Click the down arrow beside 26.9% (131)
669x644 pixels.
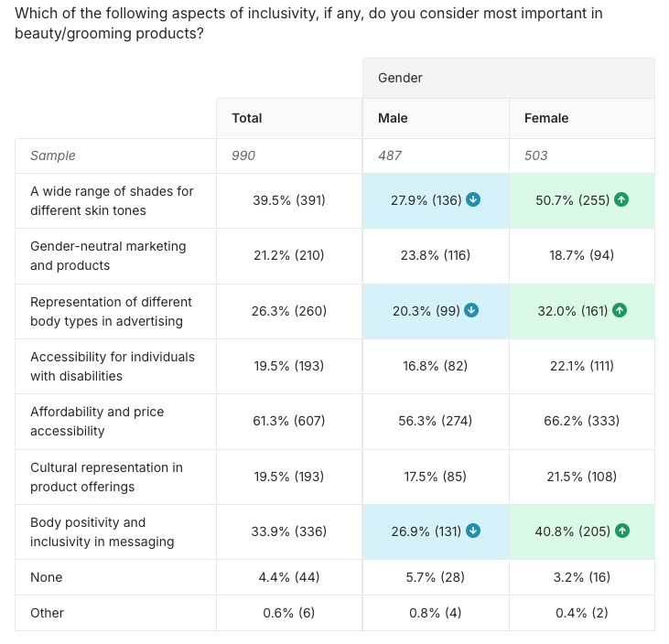coord(473,531)
